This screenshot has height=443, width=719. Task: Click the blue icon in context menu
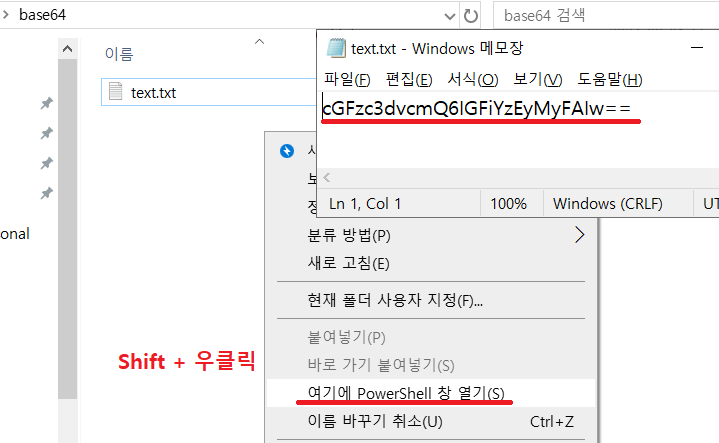click(x=287, y=151)
